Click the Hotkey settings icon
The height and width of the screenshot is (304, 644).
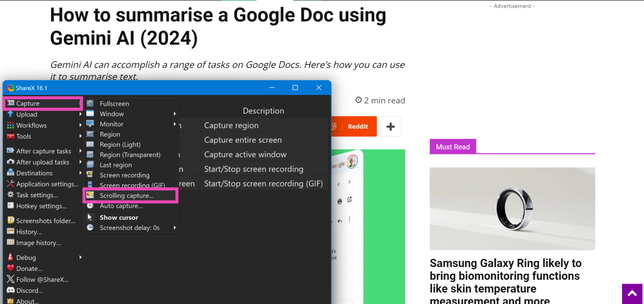(11, 206)
